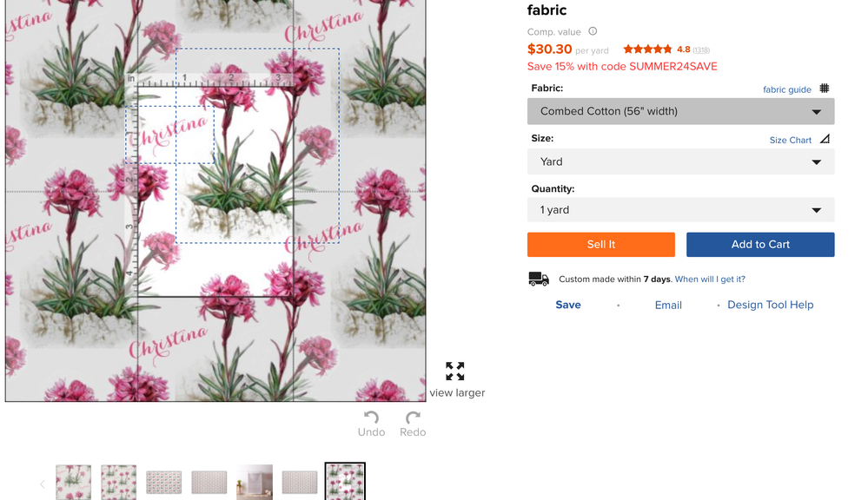The width and height of the screenshot is (868, 500).
Task: Click the Save link
Action: coord(568,305)
